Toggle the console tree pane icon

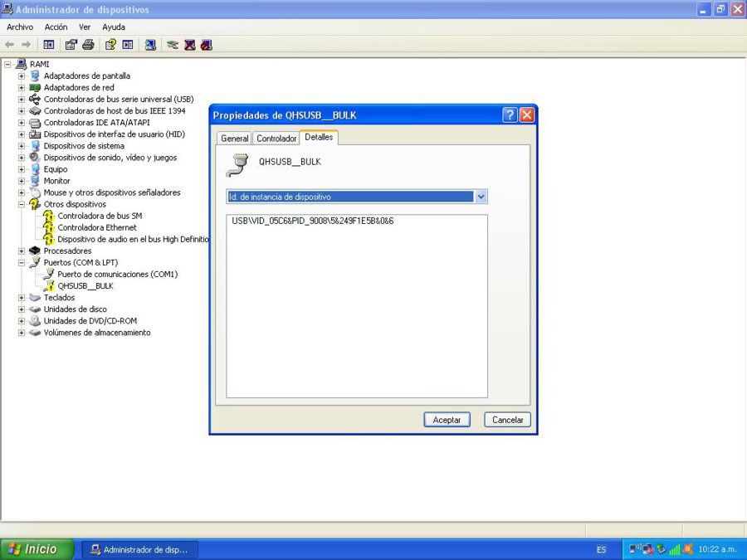(x=49, y=45)
